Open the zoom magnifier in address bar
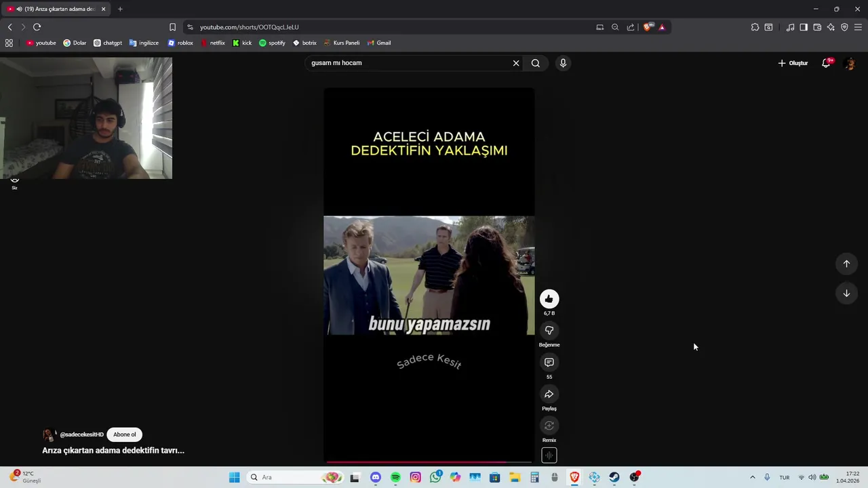The width and height of the screenshot is (868, 488). coord(615,27)
